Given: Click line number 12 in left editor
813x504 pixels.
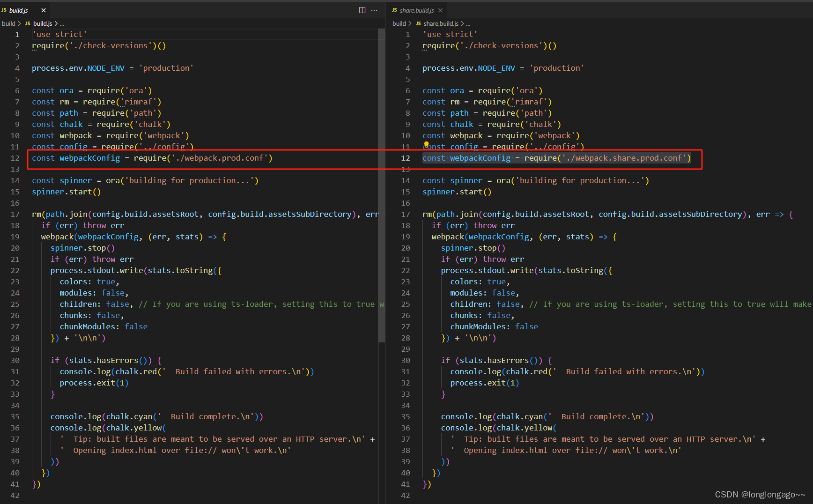Looking at the screenshot, I should point(15,158).
